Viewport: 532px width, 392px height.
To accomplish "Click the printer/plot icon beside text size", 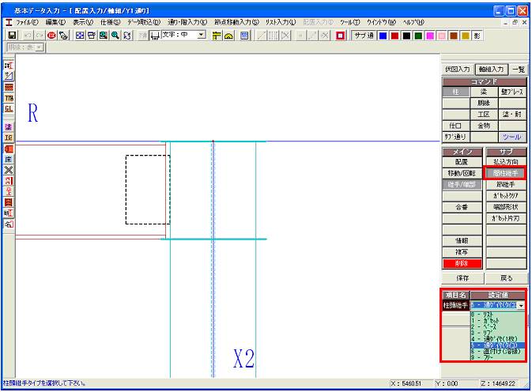I will 155,36.
